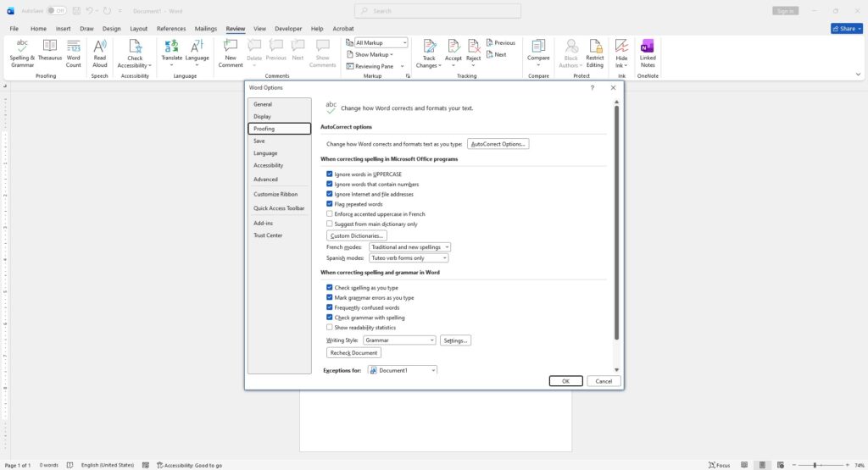Toggle the AutoSave switch

pos(57,10)
